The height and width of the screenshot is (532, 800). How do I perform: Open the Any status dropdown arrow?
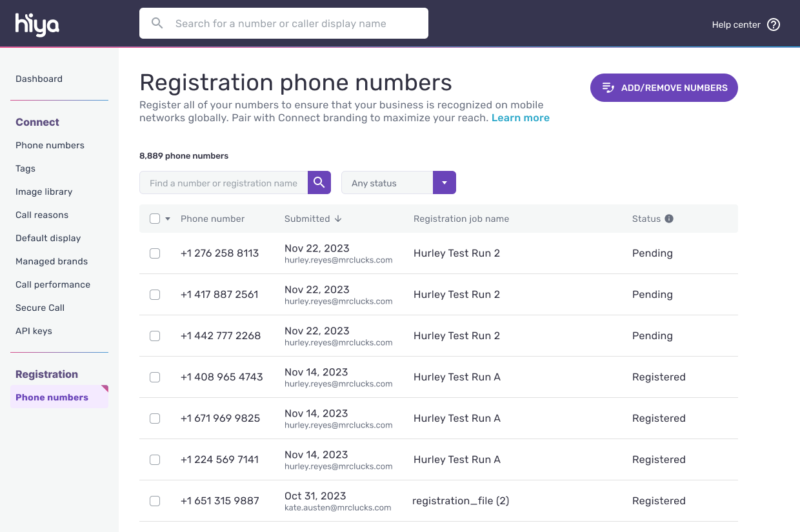pyautogui.click(x=444, y=182)
